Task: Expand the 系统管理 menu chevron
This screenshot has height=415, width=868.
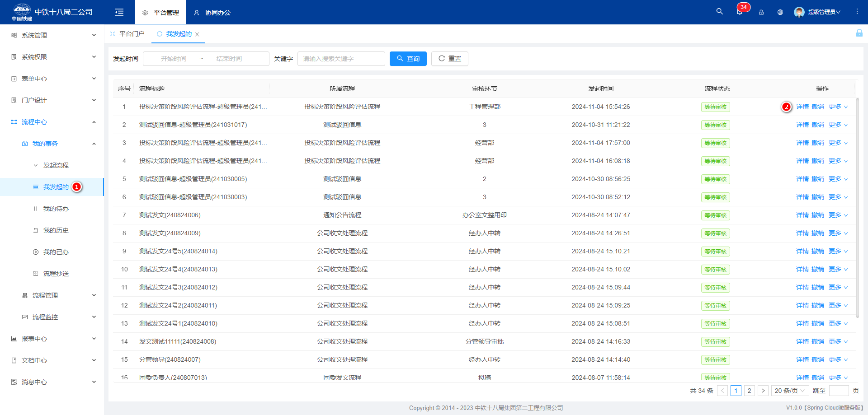Action: 94,35
